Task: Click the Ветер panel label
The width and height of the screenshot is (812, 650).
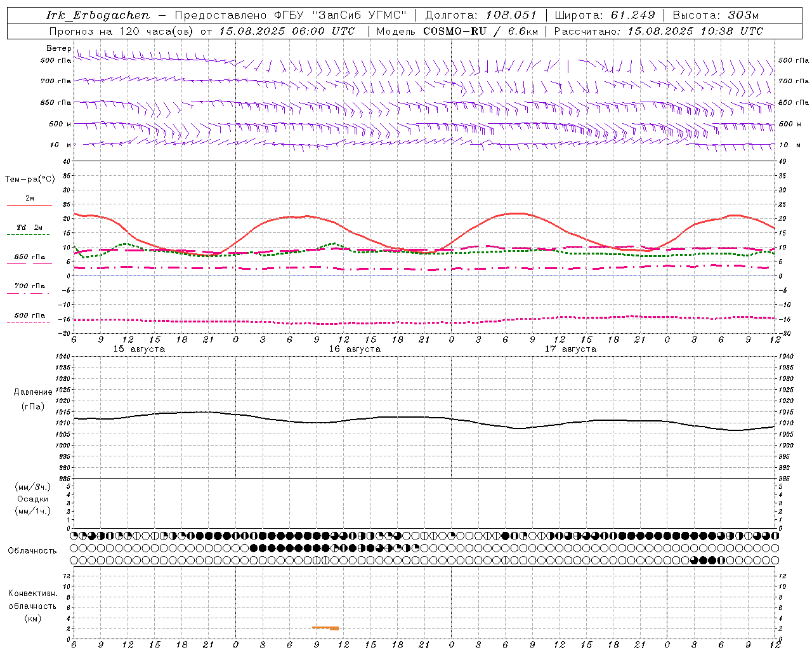Action: (58, 48)
